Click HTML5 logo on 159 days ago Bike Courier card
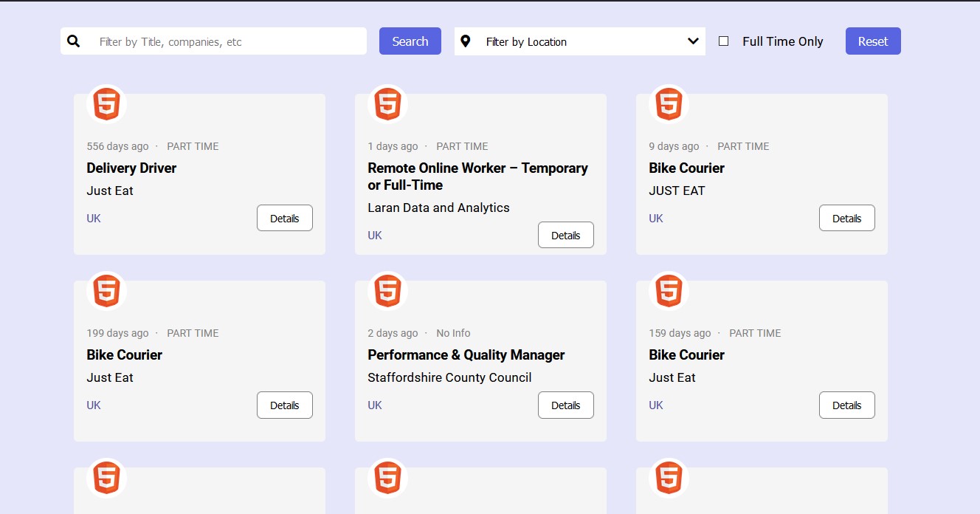The height and width of the screenshot is (514, 980). pyautogui.click(x=669, y=291)
